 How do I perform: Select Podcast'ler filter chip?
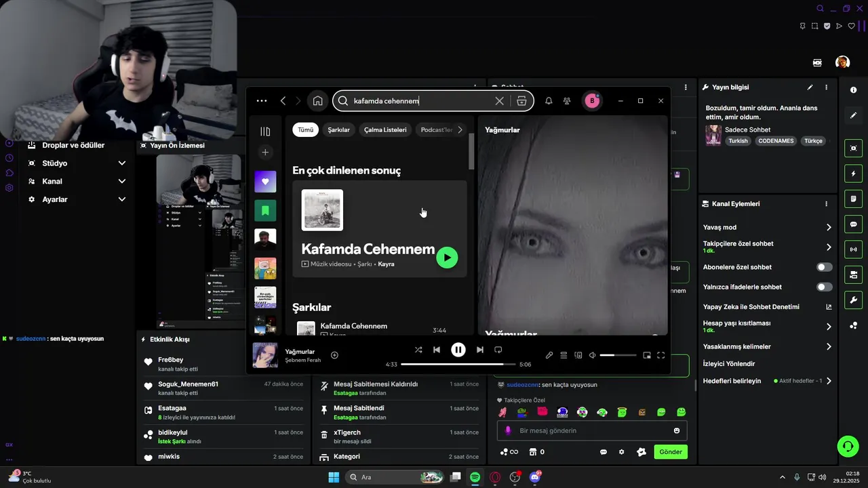[x=436, y=129]
